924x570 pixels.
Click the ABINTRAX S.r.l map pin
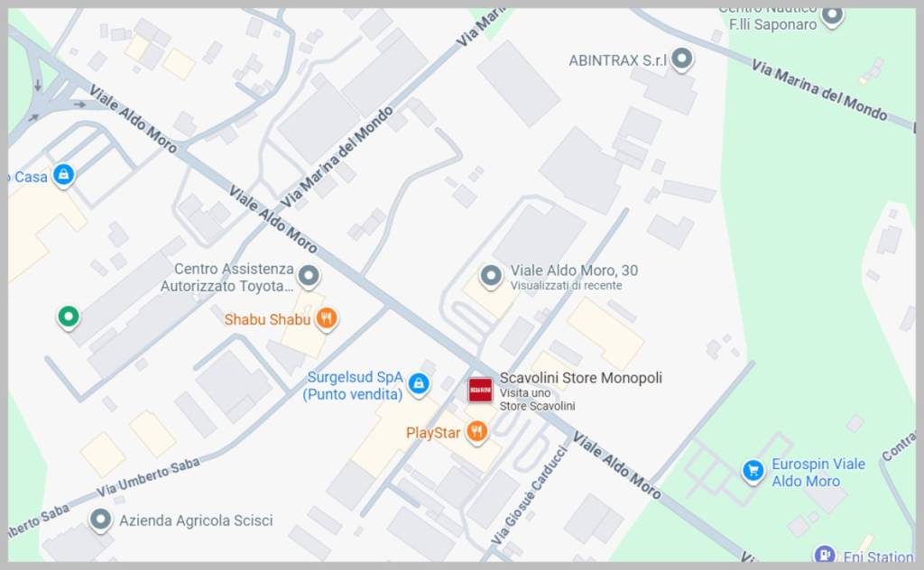(682, 59)
